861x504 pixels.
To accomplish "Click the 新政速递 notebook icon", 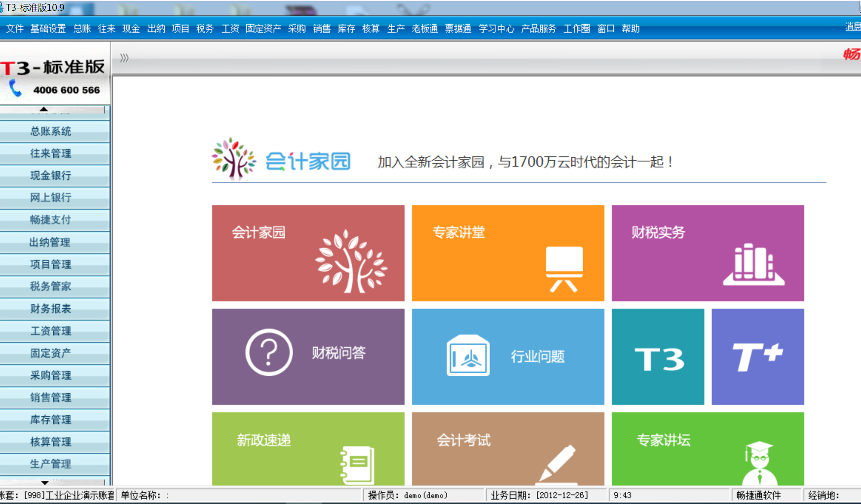I will [358, 465].
